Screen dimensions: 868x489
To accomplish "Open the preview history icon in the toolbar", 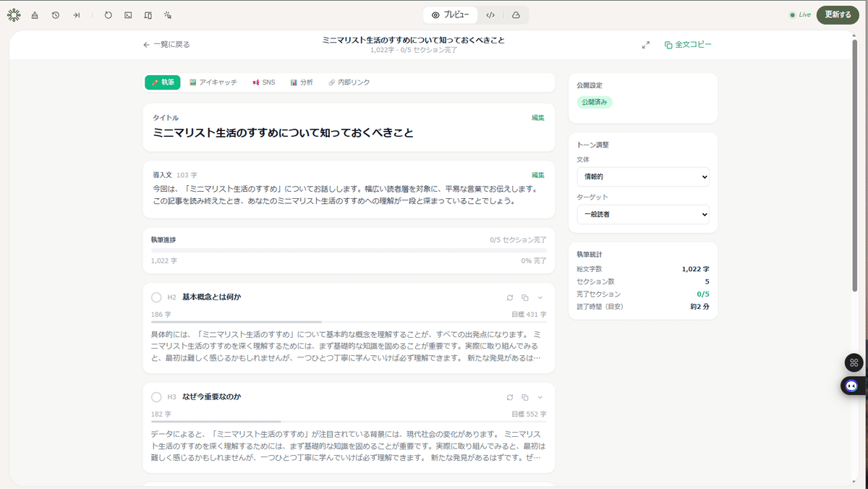I will pos(56,14).
